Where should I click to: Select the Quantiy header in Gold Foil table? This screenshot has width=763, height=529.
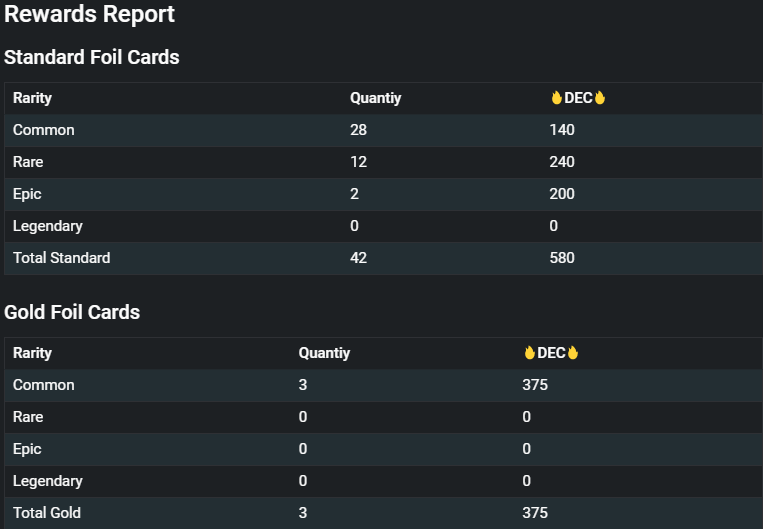(x=324, y=353)
